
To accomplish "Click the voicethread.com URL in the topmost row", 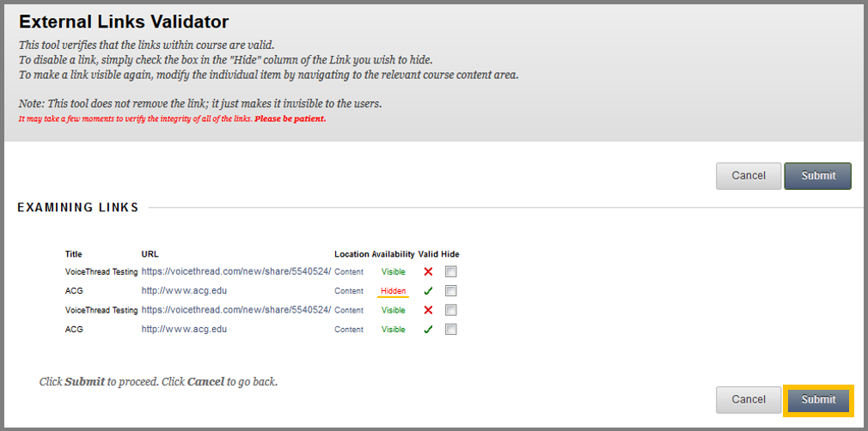I will tap(236, 271).
